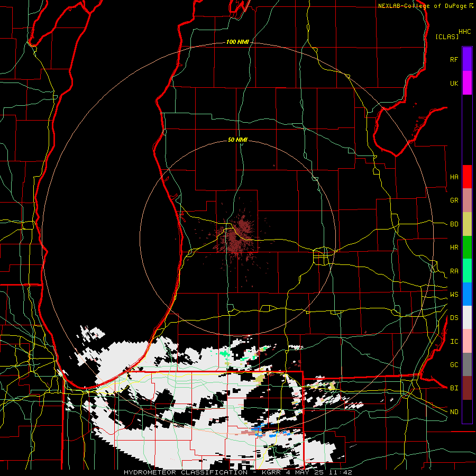This screenshot has height=476, width=476.
Task: Click the "DS" legend label
Action: [x=454, y=317]
